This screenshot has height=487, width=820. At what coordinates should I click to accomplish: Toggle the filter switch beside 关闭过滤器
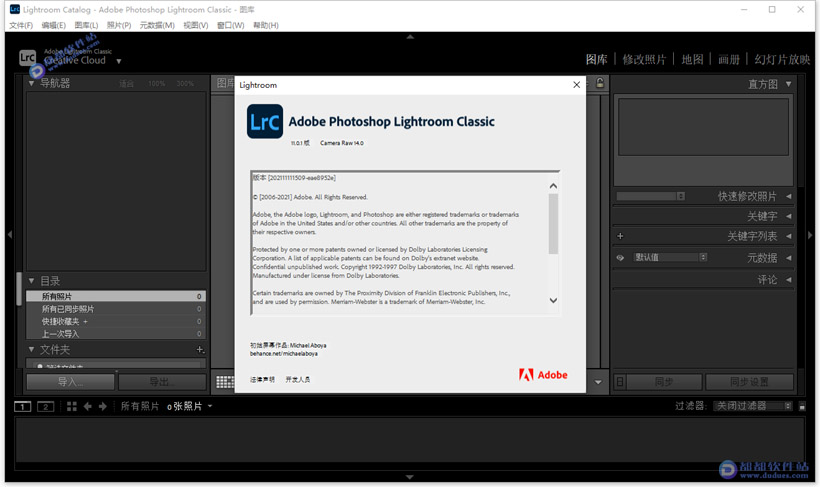pos(802,406)
